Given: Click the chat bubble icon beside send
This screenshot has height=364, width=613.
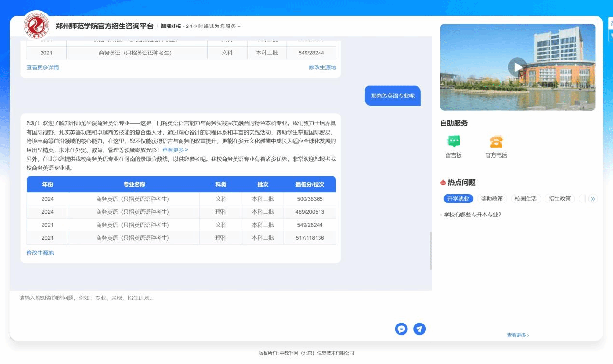Looking at the screenshot, I should pos(401,329).
